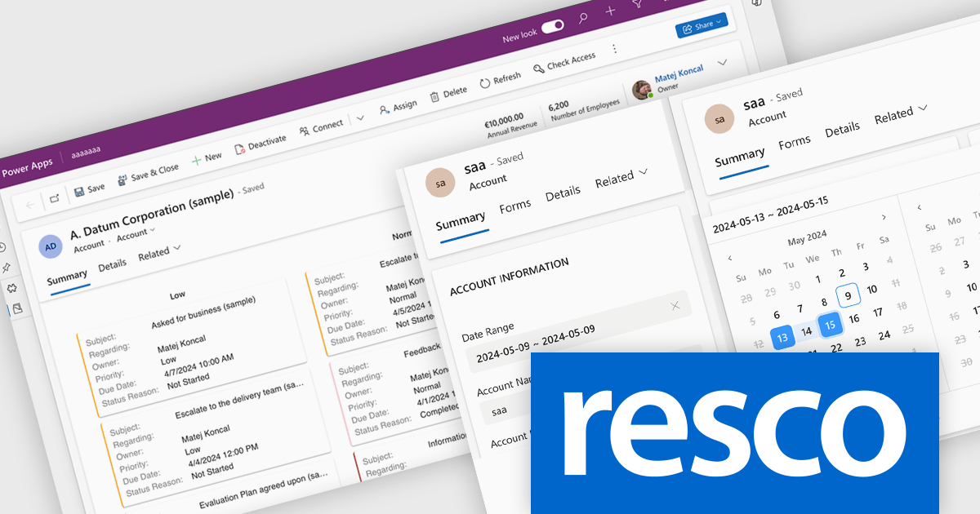Viewport: 980px width, 514px height.
Task: Click Matej Koncal's profile photo
Action: [642, 91]
